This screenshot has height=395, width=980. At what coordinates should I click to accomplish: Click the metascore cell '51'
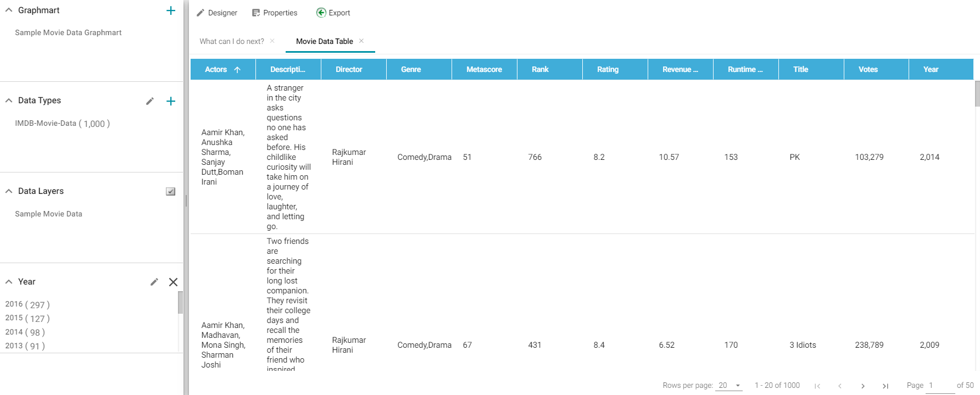(x=467, y=157)
